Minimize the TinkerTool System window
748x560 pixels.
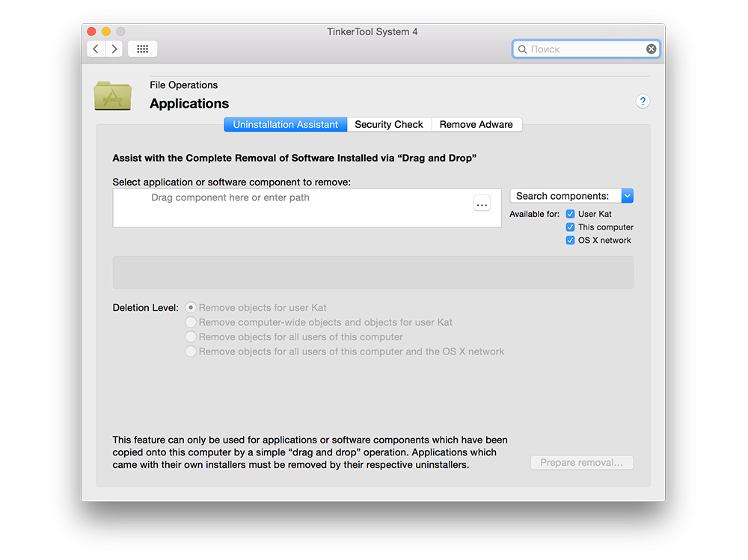tap(106, 31)
